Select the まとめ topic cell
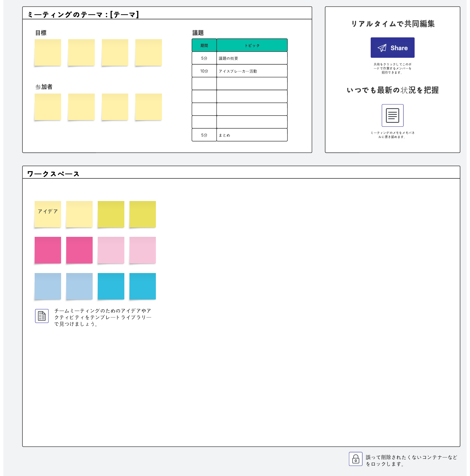 pos(252,135)
